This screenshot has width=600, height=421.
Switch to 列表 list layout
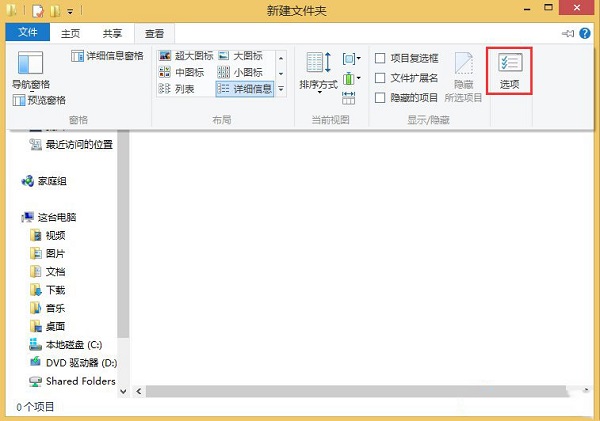pyautogui.click(x=180, y=88)
